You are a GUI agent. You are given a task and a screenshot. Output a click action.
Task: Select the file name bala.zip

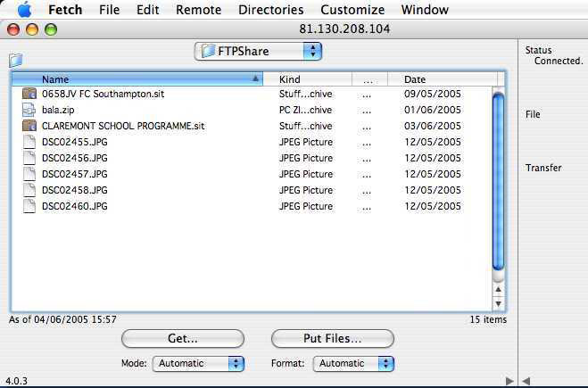point(58,110)
